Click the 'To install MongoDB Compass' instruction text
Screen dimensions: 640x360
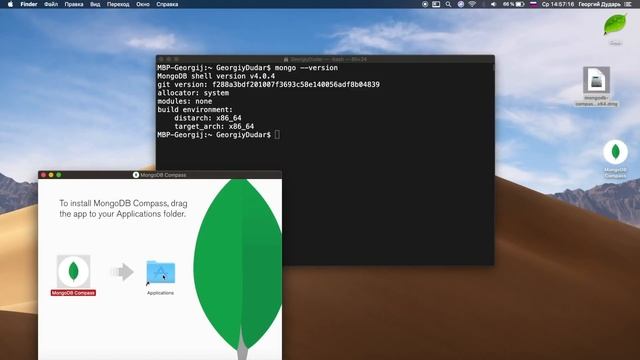[x=123, y=209]
